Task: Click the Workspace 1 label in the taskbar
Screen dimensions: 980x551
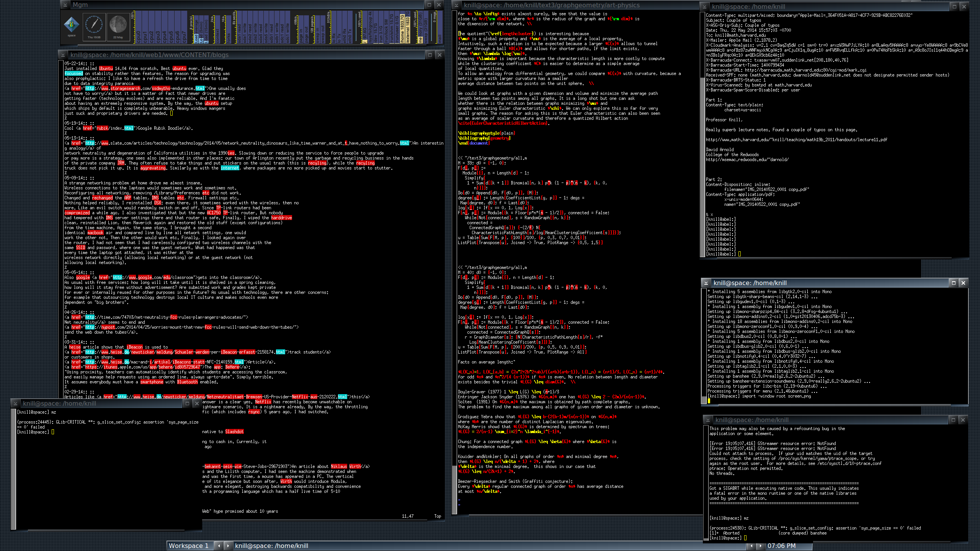Action: (189, 546)
